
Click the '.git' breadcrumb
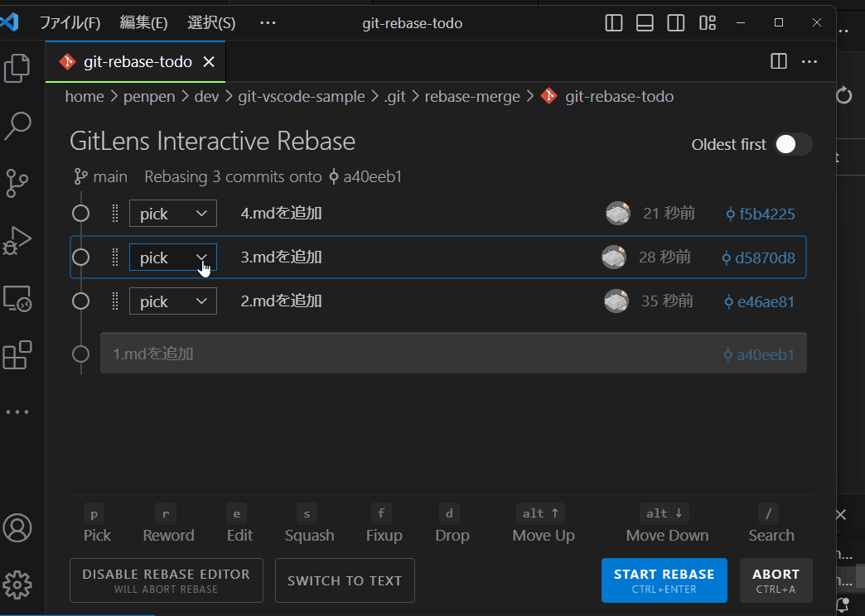coord(394,97)
